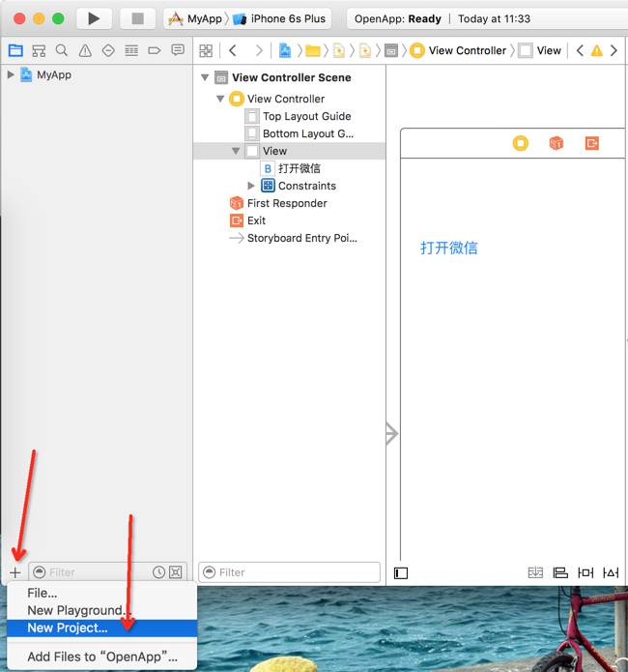Jump to next issue arrow
Image resolution: width=628 pixels, height=672 pixels.
pyautogui.click(x=614, y=50)
